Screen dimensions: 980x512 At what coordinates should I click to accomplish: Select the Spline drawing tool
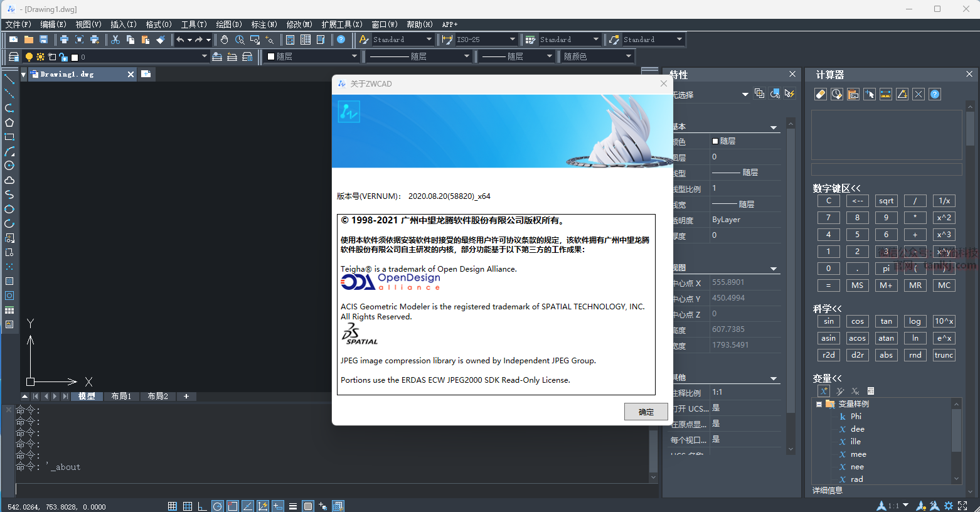9,195
